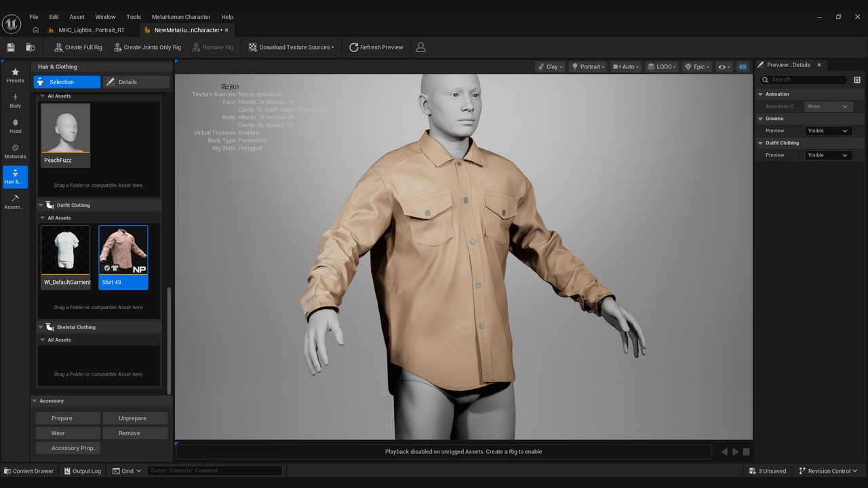The image size is (868, 488).
Task: Open the Revision Control menu
Action: pyautogui.click(x=828, y=471)
